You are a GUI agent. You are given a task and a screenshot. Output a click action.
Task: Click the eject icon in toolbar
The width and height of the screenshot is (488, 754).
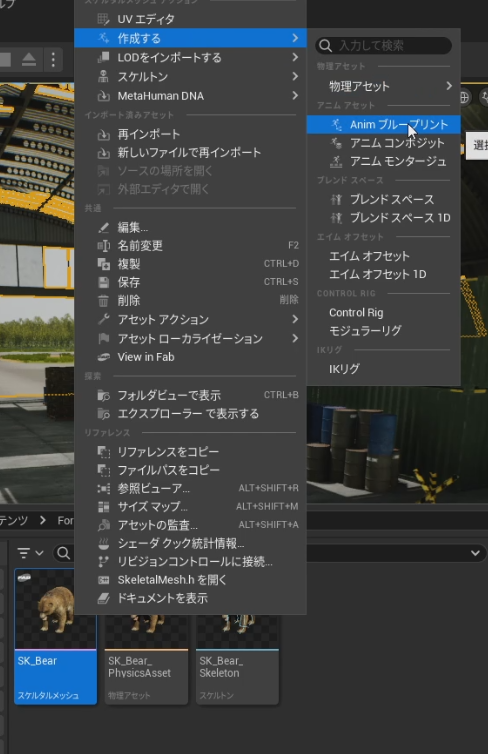point(29,60)
